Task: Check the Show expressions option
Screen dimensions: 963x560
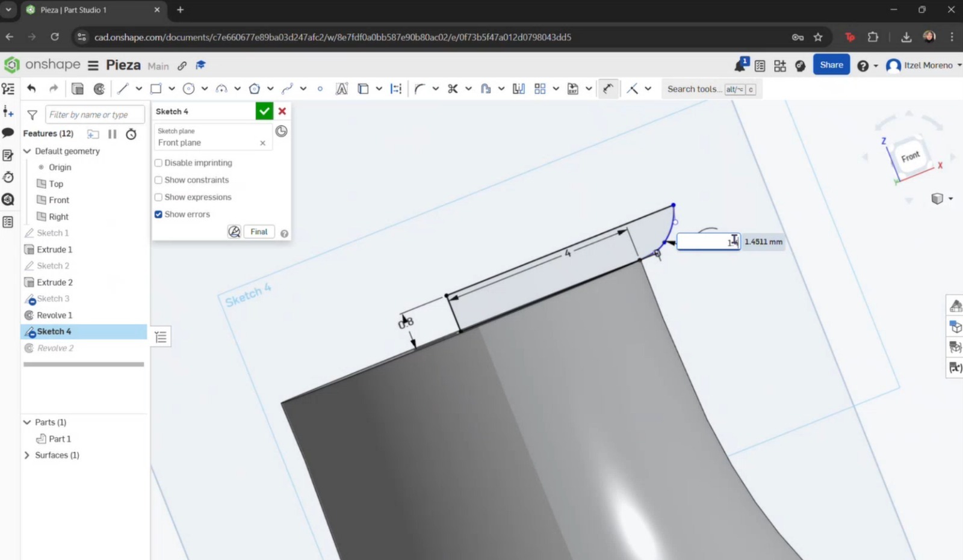Action: click(x=158, y=197)
